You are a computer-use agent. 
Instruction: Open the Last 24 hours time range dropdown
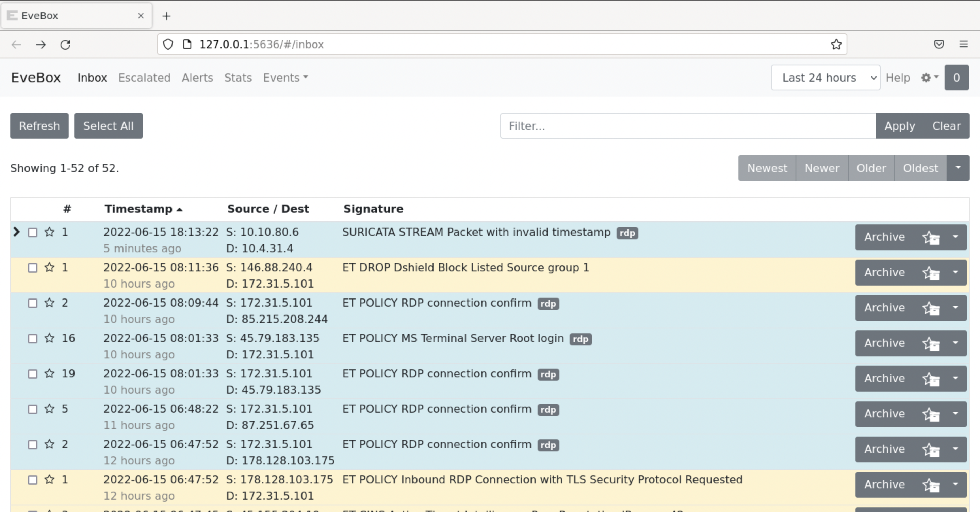click(826, 78)
